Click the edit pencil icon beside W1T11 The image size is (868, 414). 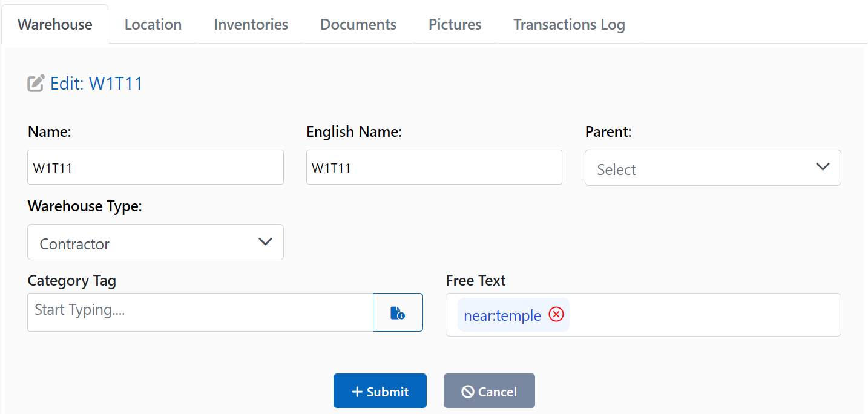click(36, 84)
